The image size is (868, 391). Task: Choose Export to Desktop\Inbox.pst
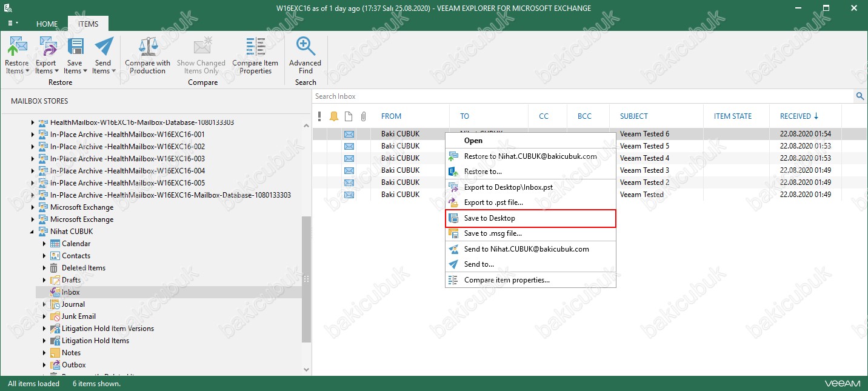(x=530, y=187)
